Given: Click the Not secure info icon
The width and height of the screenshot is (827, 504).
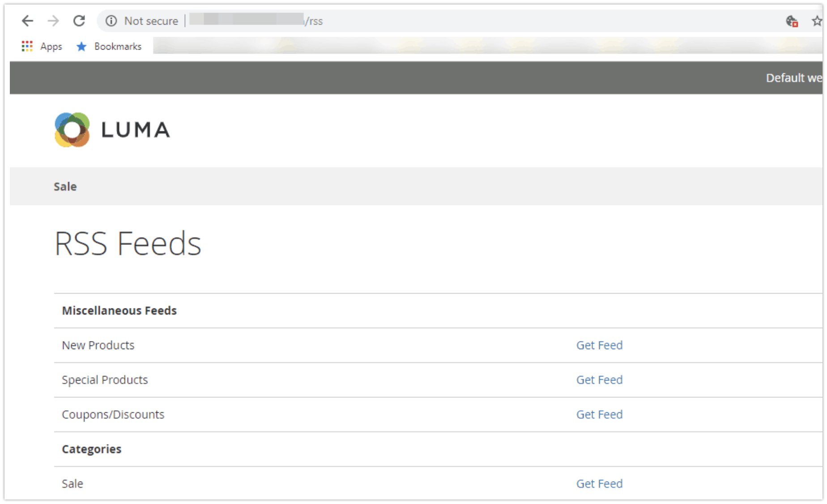Looking at the screenshot, I should click(x=111, y=21).
